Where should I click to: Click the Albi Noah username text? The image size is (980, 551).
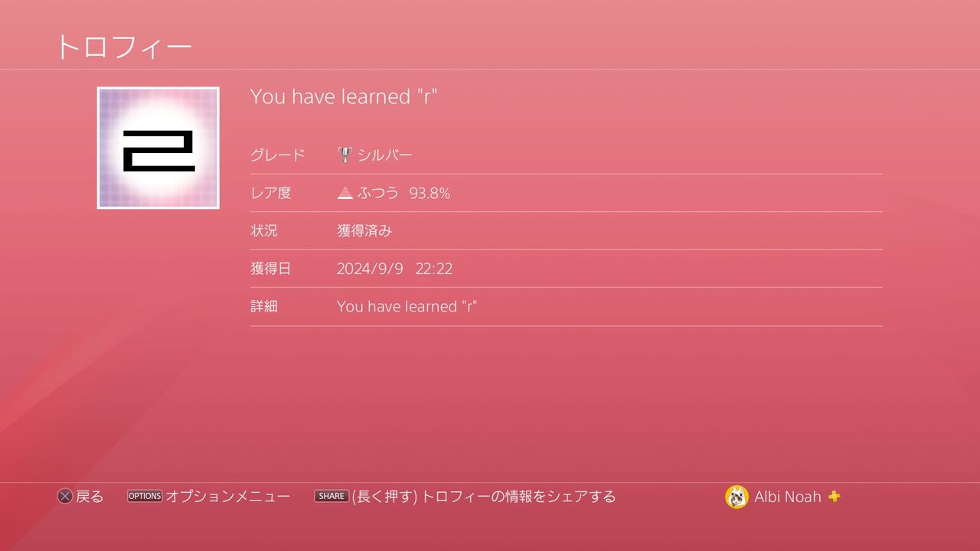click(x=788, y=497)
